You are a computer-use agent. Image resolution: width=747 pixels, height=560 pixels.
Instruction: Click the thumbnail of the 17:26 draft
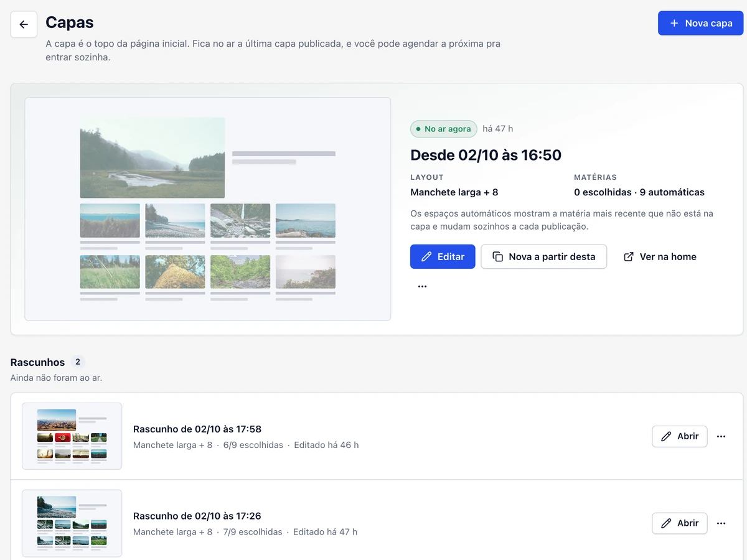click(72, 523)
